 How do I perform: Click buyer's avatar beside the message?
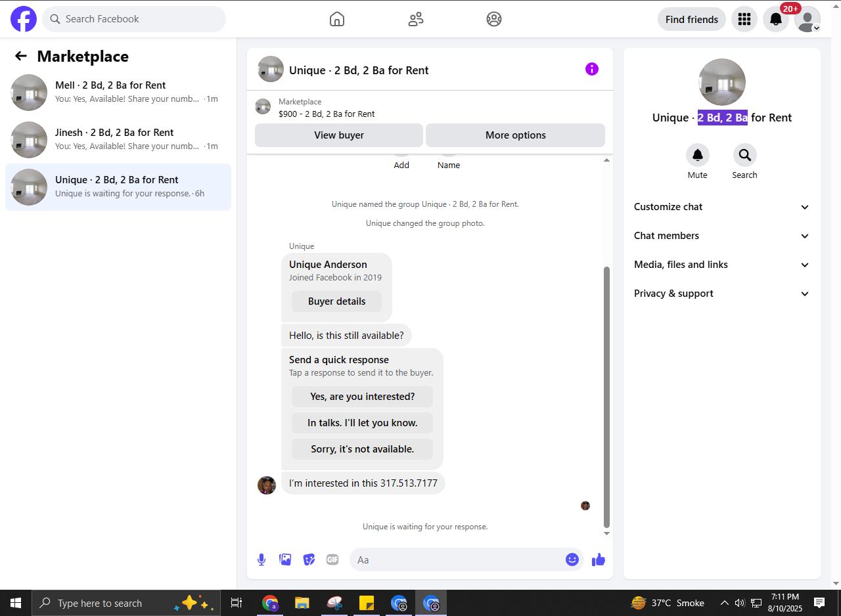[x=267, y=485]
